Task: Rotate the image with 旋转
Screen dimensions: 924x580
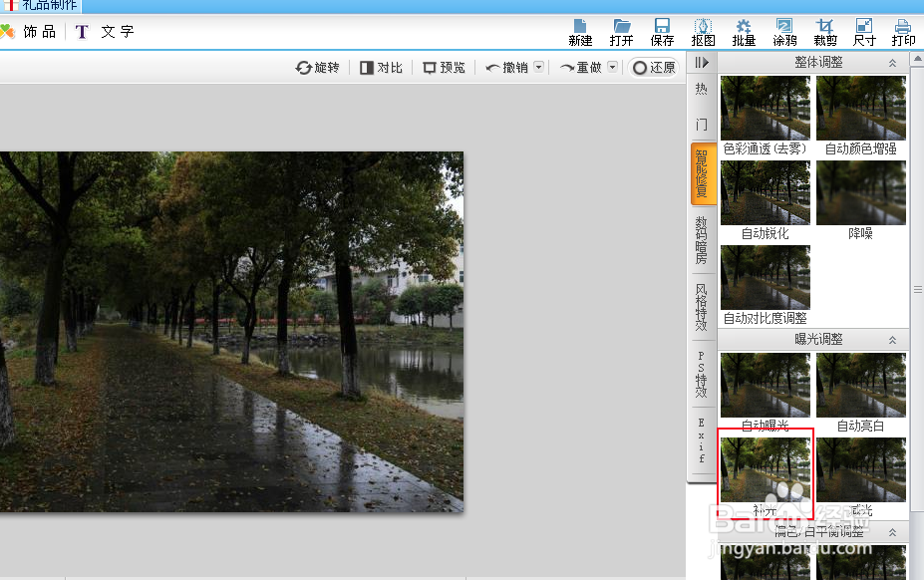Action: coord(318,68)
